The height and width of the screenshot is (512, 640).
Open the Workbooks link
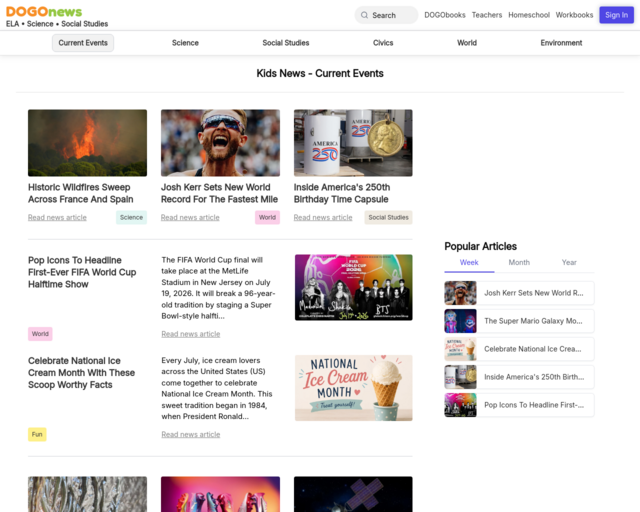[x=574, y=15]
